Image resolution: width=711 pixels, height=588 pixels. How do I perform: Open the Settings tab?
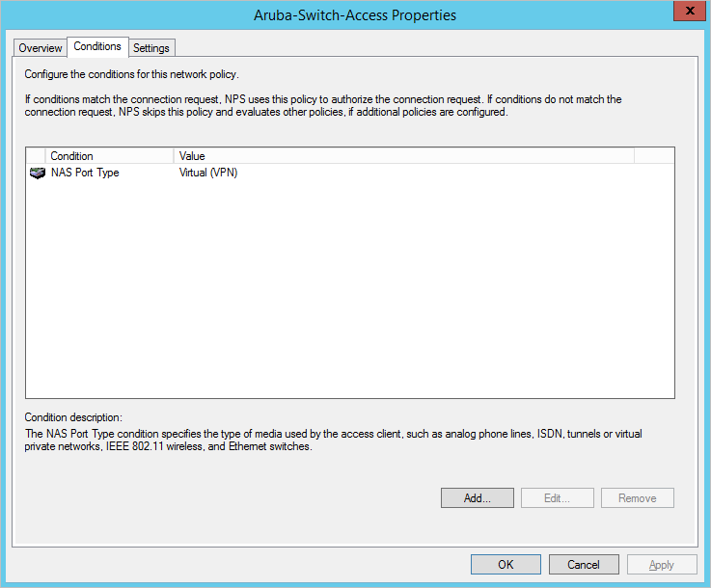click(x=151, y=48)
